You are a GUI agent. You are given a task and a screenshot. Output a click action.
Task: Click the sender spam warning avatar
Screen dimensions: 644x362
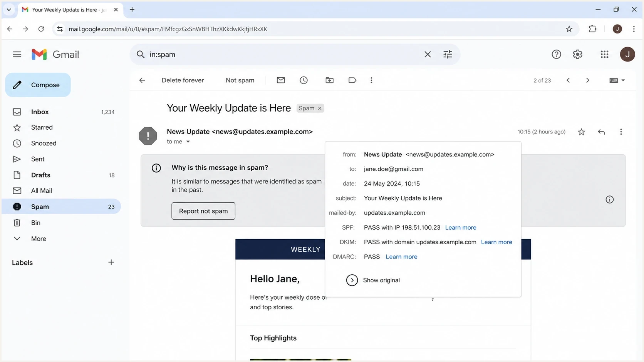148,136
